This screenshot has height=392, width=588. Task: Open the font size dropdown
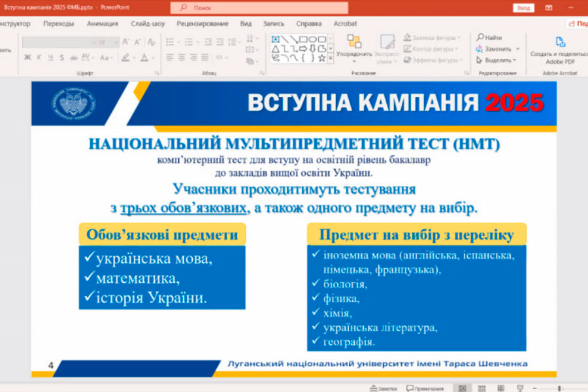(x=117, y=42)
